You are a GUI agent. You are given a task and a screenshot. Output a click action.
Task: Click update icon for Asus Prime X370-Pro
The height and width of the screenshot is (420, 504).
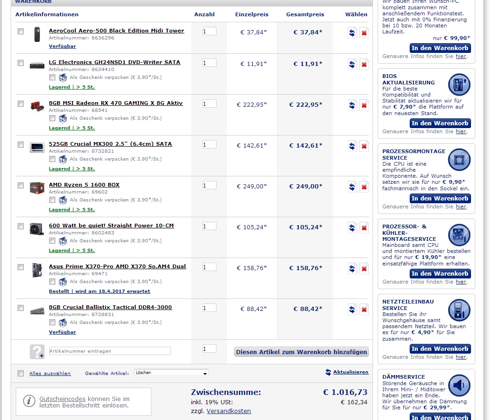click(x=352, y=268)
